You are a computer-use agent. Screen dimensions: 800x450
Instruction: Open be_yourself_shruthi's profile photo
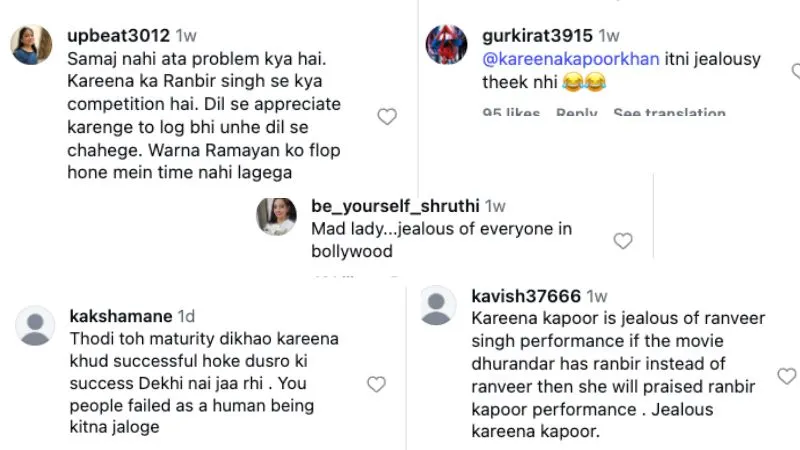(x=277, y=216)
